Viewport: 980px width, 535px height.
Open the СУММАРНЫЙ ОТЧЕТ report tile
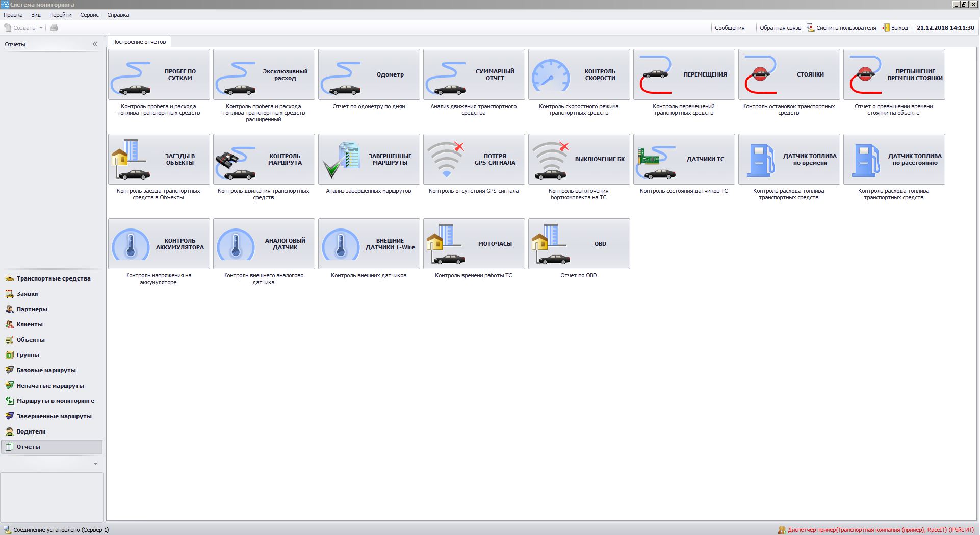(x=474, y=74)
